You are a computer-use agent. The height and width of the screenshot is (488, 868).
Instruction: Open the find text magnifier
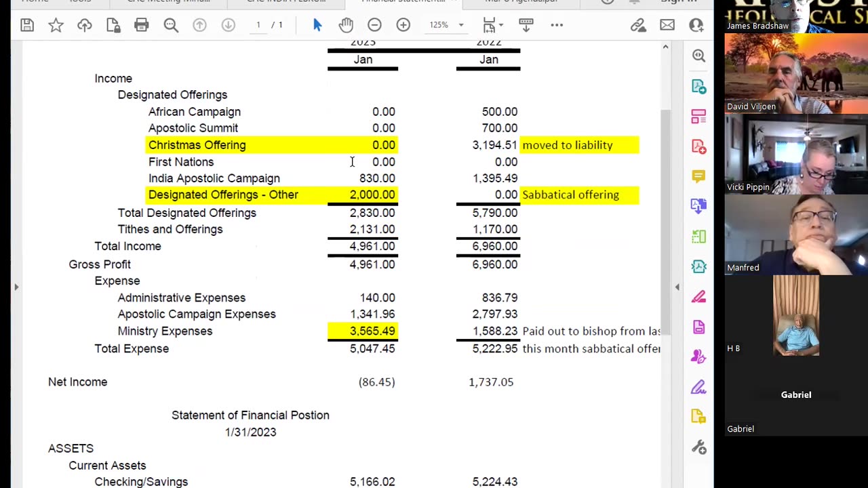point(171,25)
